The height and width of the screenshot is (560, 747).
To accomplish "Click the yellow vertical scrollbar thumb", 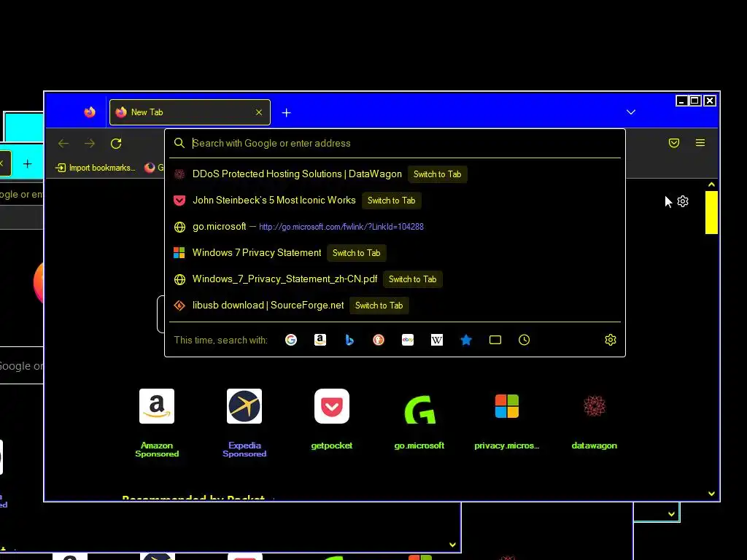I will click(711, 212).
